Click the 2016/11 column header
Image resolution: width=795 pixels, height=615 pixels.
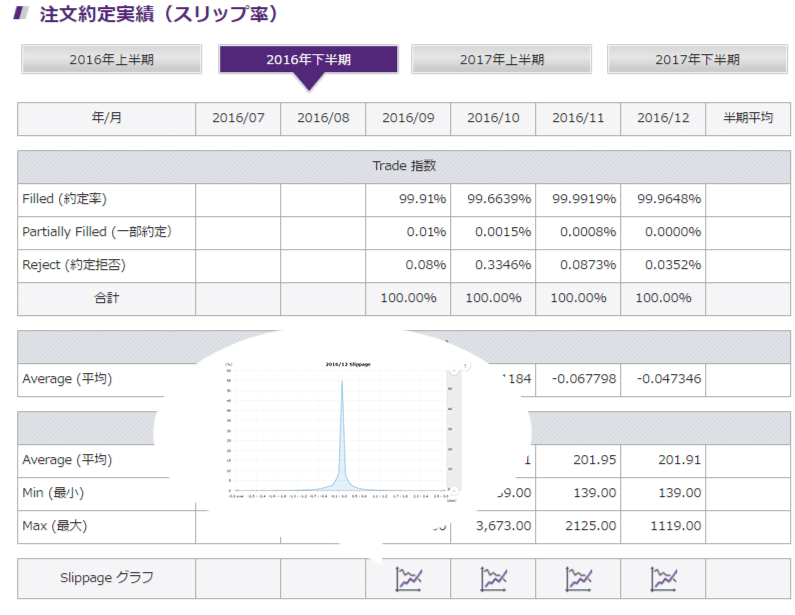(x=578, y=119)
